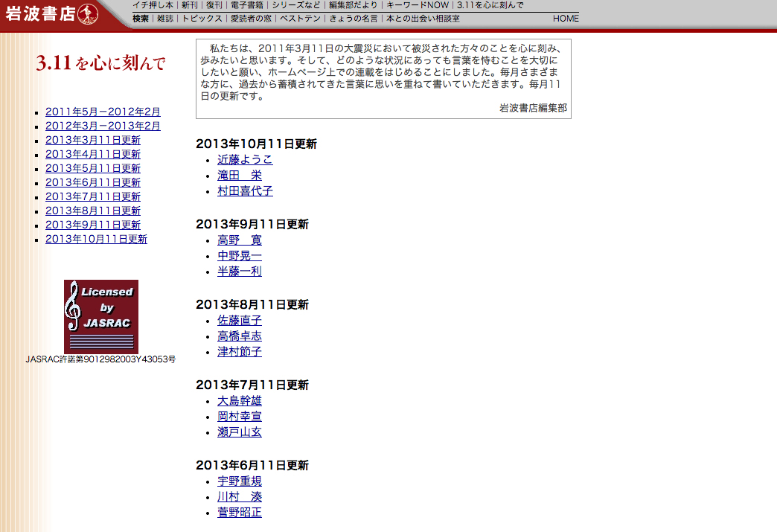Click the 瀬戸山玄 author link
This screenshot has width=777, height=532.
pos(240,432)
